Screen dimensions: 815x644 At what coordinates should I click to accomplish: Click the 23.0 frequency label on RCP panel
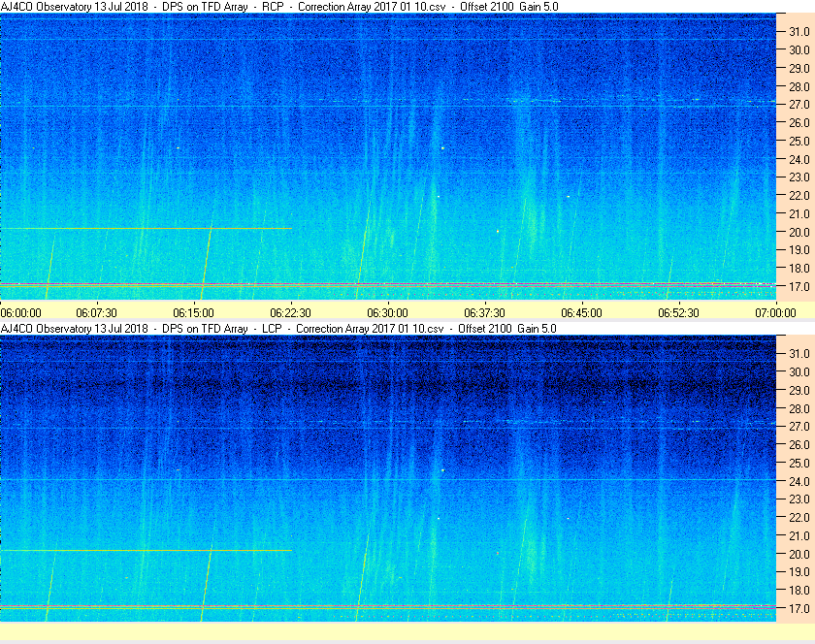coord(799,177)
